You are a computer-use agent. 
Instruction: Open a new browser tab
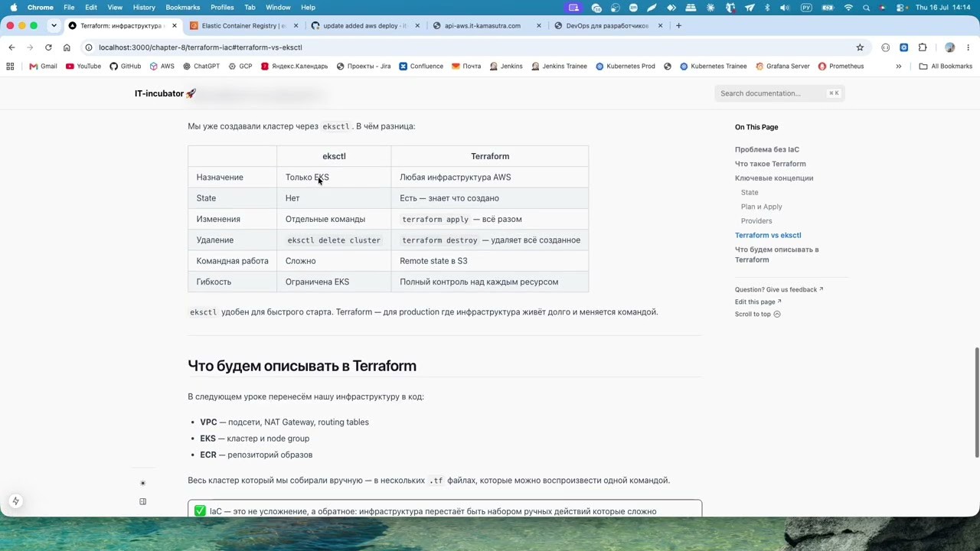pos(678,25)
